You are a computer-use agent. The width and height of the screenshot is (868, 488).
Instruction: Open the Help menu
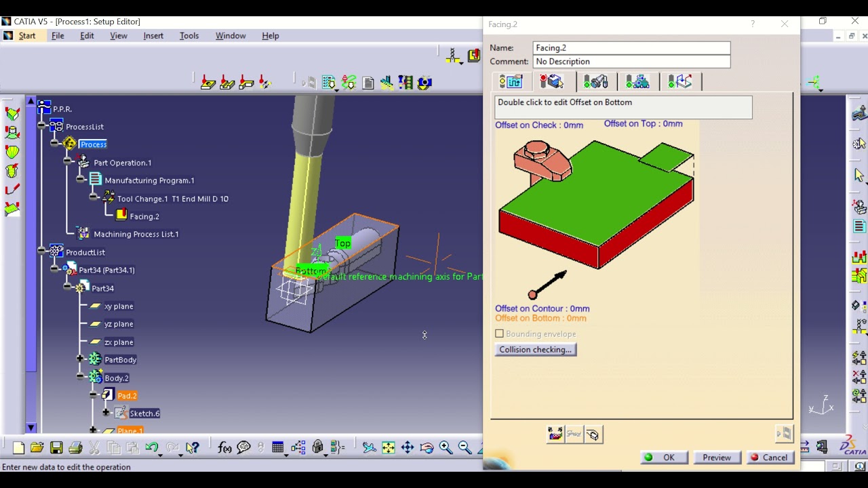(271, 36)
